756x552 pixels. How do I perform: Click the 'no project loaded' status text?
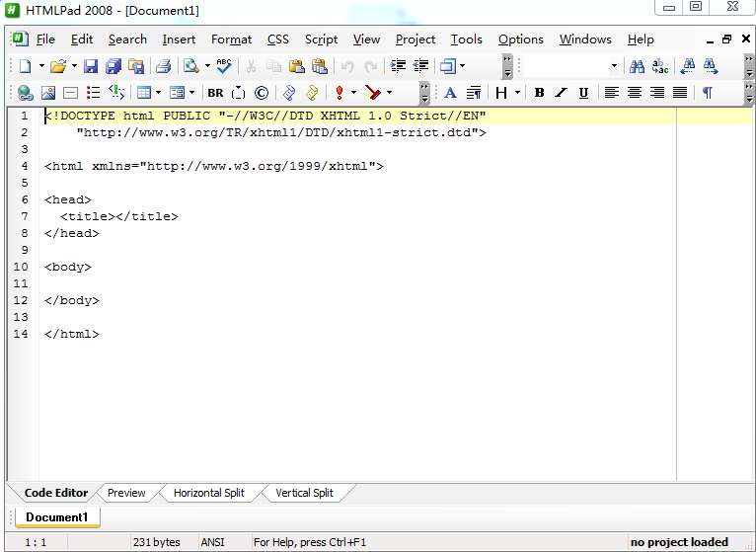[x=679, y=542]
